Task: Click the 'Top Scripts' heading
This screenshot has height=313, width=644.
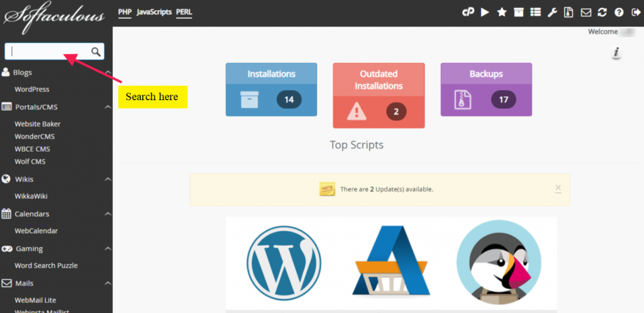Action: 357,145
